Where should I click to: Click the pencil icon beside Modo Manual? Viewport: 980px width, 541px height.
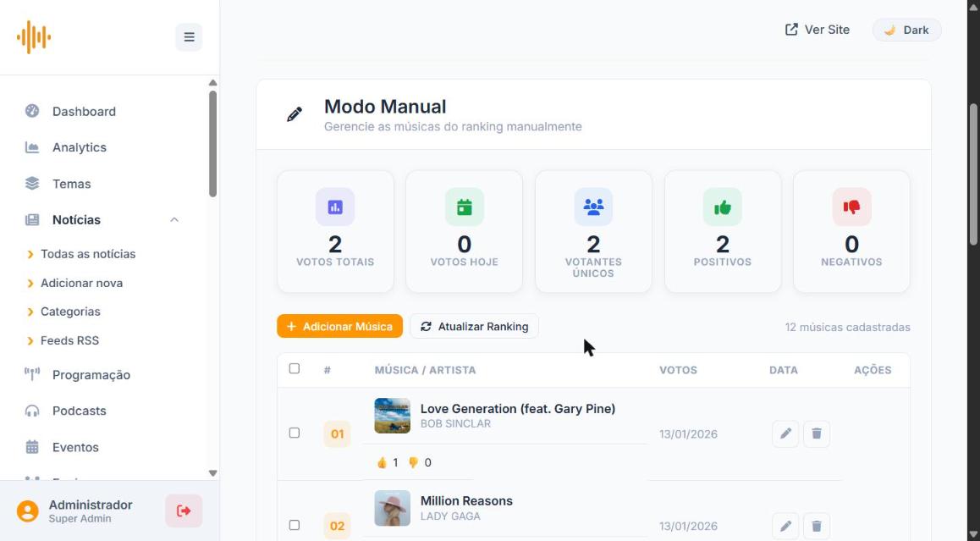[295, 114]
